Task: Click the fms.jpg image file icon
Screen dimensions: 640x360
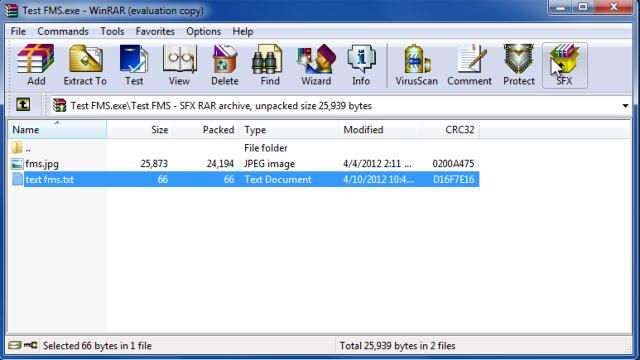Action: (17, 164)
